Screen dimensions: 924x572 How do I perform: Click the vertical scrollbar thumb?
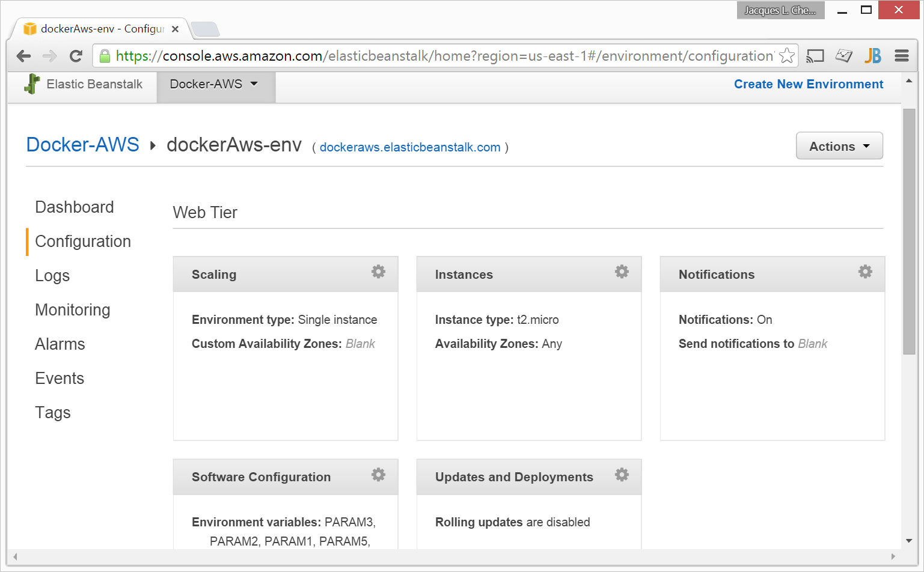pyautogui.click(x=908, y=231)
